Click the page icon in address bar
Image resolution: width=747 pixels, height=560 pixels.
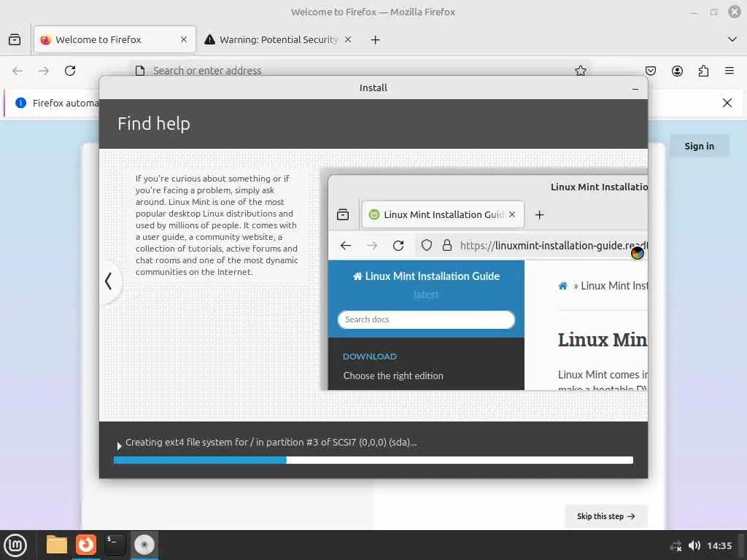tap(139, 71)
